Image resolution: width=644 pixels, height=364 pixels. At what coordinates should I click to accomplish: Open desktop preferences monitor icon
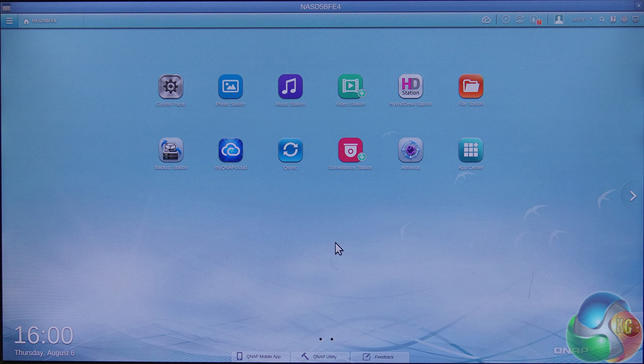(635, 19)
